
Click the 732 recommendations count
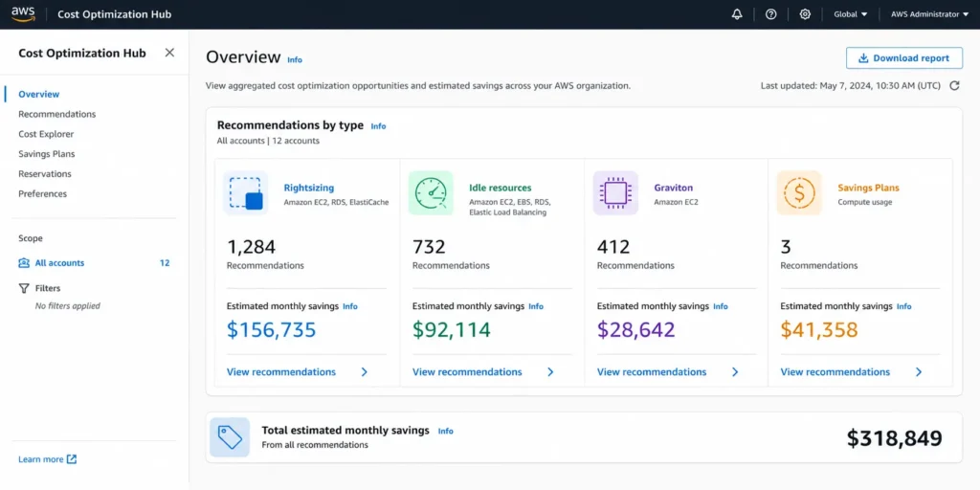click(x=429, y=247)
